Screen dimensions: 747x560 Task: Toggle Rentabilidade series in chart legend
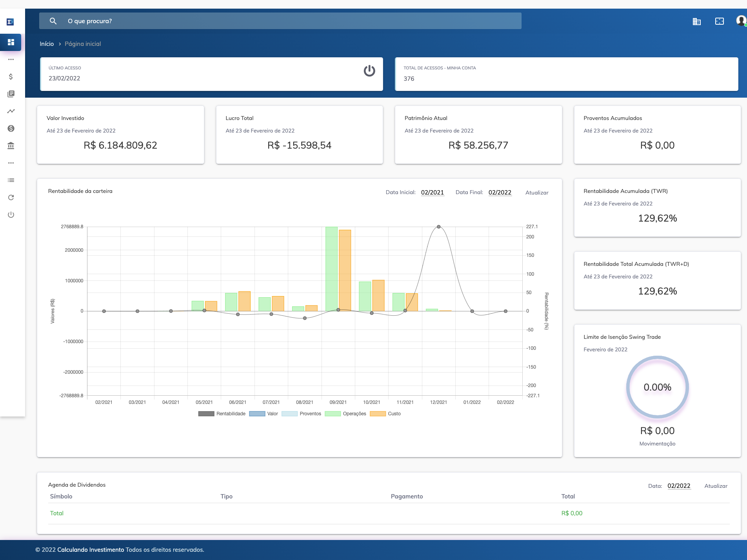click(222, 414)
